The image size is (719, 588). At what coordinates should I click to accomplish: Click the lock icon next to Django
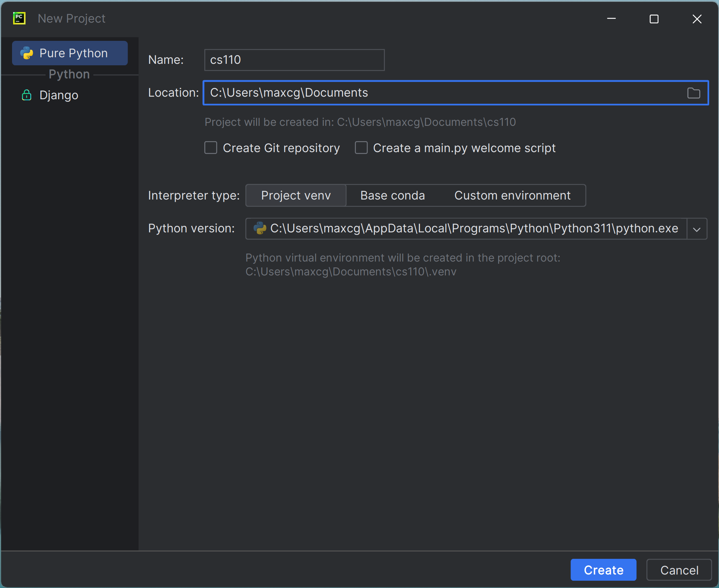point(27,95)
